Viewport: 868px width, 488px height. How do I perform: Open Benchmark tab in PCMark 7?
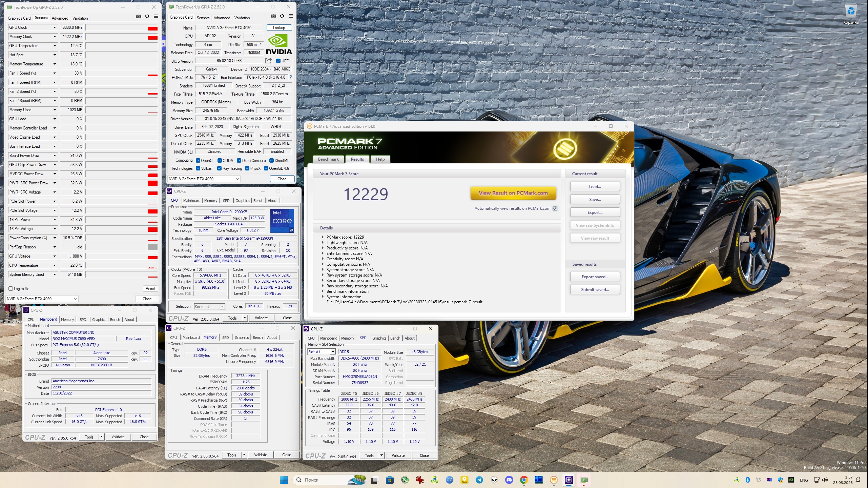(x=328, y=159)
